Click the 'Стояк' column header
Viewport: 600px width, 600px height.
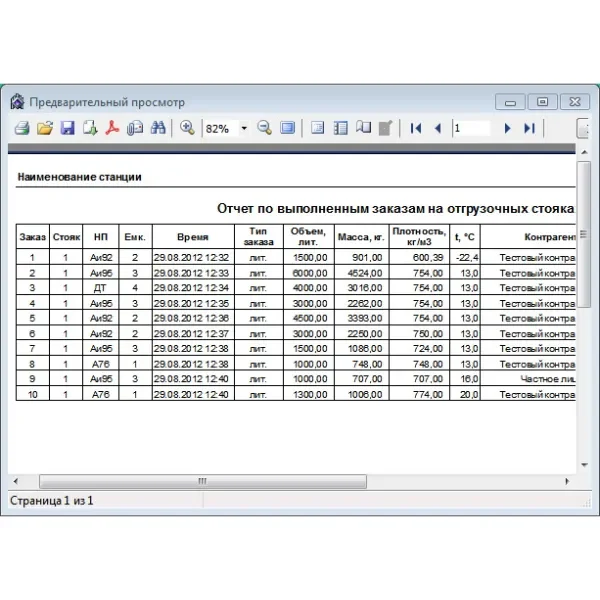(66, 237)
